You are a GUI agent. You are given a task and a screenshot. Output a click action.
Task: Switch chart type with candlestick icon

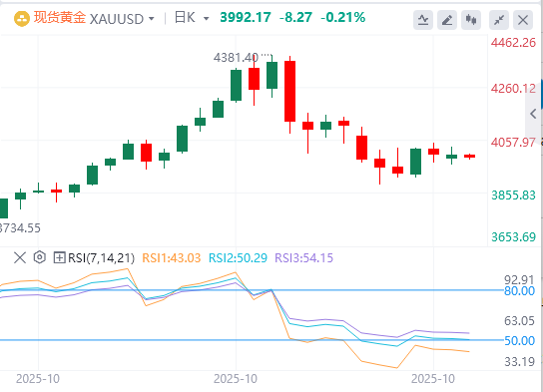pyautogui.click(x=471, y=20)
